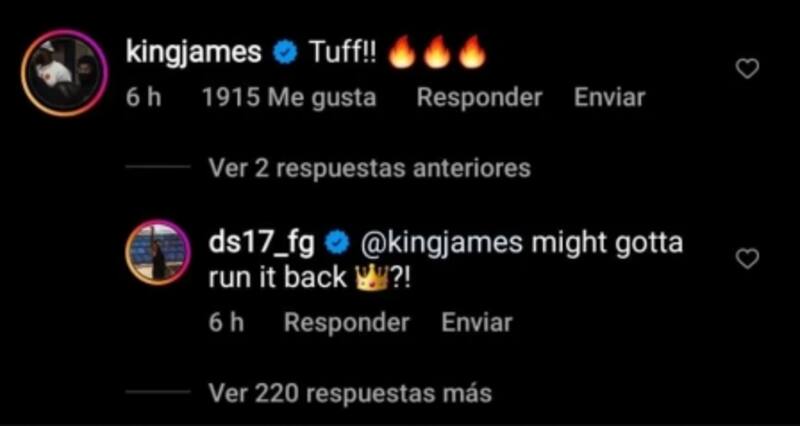Click the 6 h timestamp under kingjames comment
This screenshot has width=800, height=426.
tap(143, 97)
